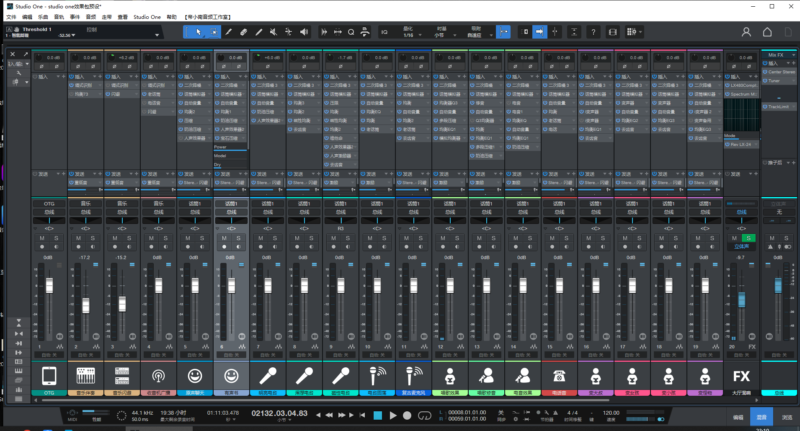Click the wireless microphone icon of channel 10
This screenshot has height=431, width=800.
point(377,376)
